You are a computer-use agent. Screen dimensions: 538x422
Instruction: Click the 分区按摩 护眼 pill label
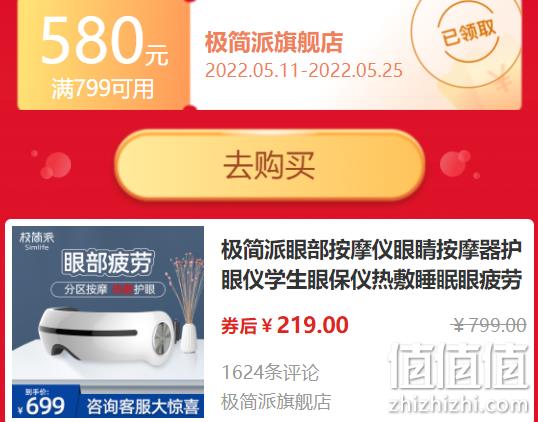(108, 290)
